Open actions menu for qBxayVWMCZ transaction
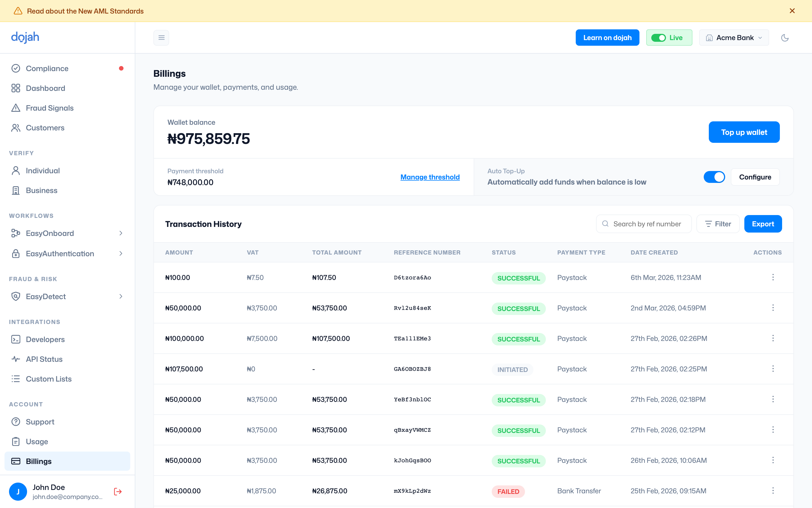Image resolution: width=812 pixels, height=508 pixels. (x=773, y=430)
